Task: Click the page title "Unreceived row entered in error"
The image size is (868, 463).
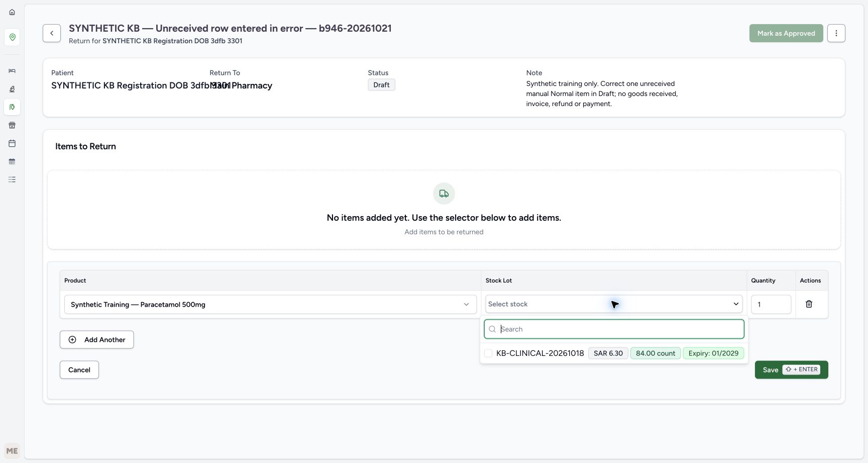Action: (229, 28)
